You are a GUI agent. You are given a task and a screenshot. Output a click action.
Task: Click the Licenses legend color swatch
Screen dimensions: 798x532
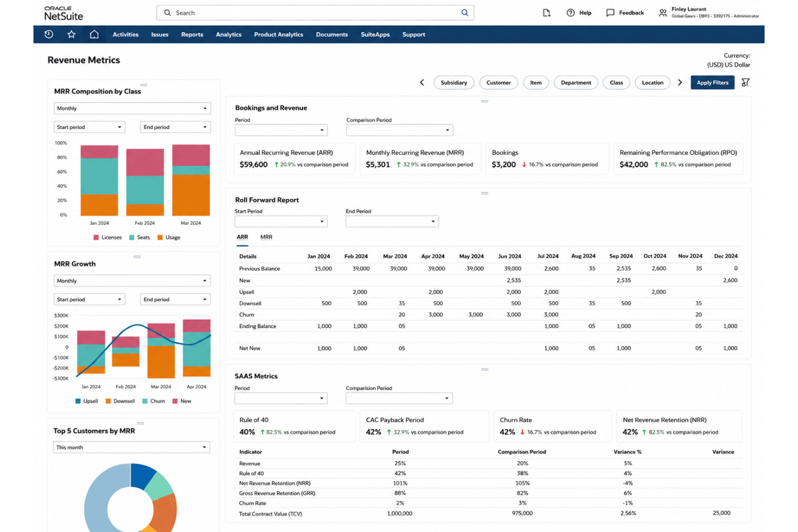pyautogui.click(x=96, y=237)
